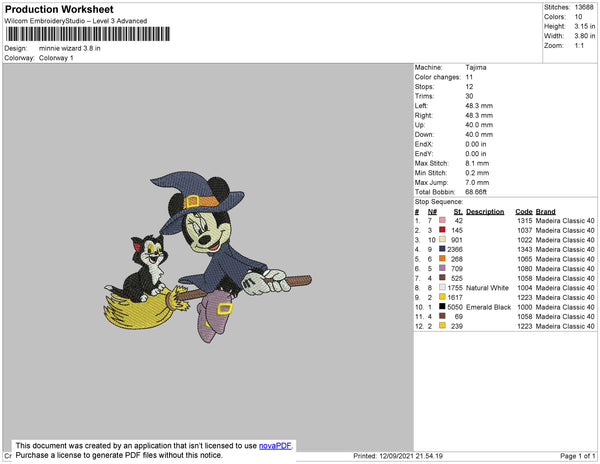Click the 'Emerald Black' description
The image size is (600, 464).
(x=489, y=307)
